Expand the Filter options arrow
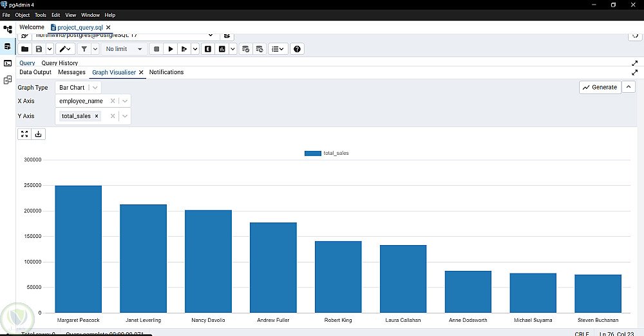This screenshot has width=644, height=336. (95, 49)
